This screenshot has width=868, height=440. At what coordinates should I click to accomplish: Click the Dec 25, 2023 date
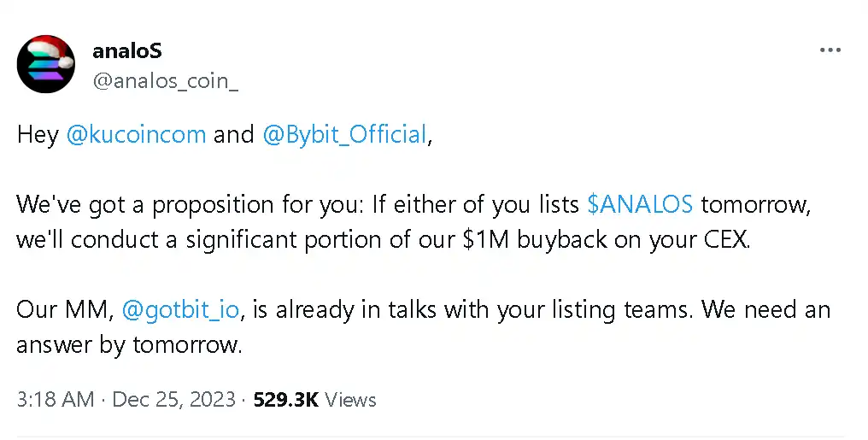click(x=173, y=399)
